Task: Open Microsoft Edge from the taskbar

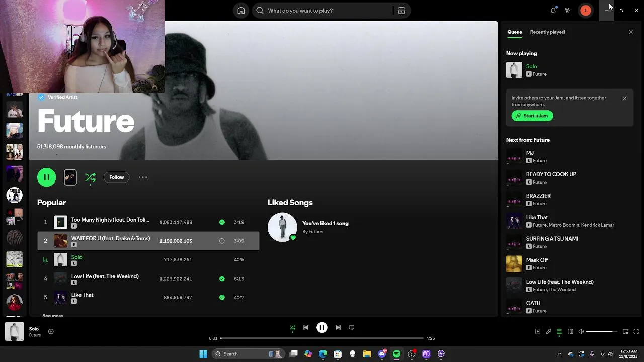Action: (x=323, y=354)
